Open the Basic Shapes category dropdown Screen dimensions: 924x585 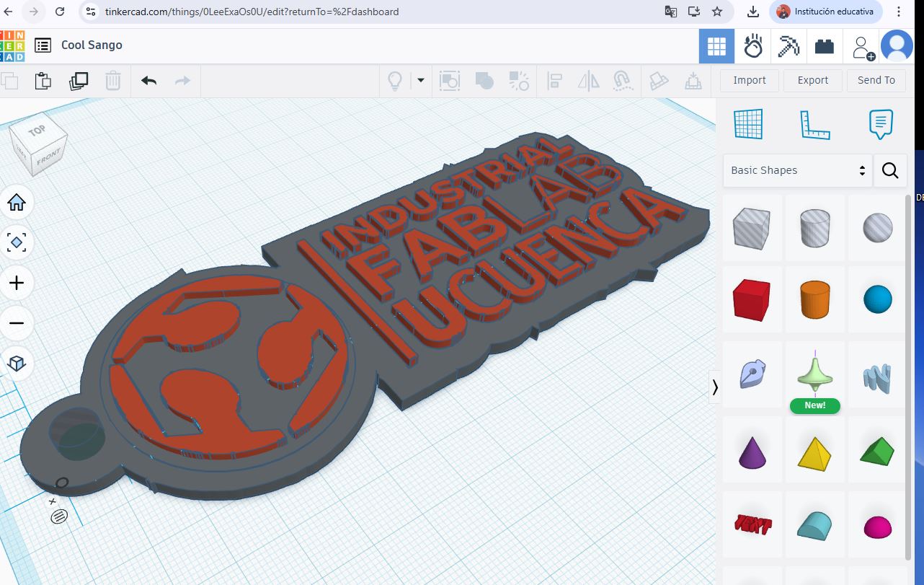click(x=796, y=170)
